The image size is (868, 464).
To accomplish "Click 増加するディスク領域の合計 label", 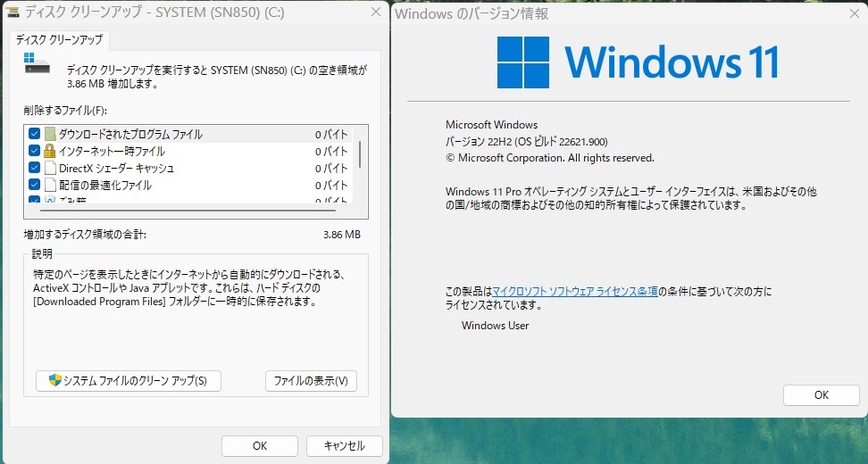I will pos(85,235).
